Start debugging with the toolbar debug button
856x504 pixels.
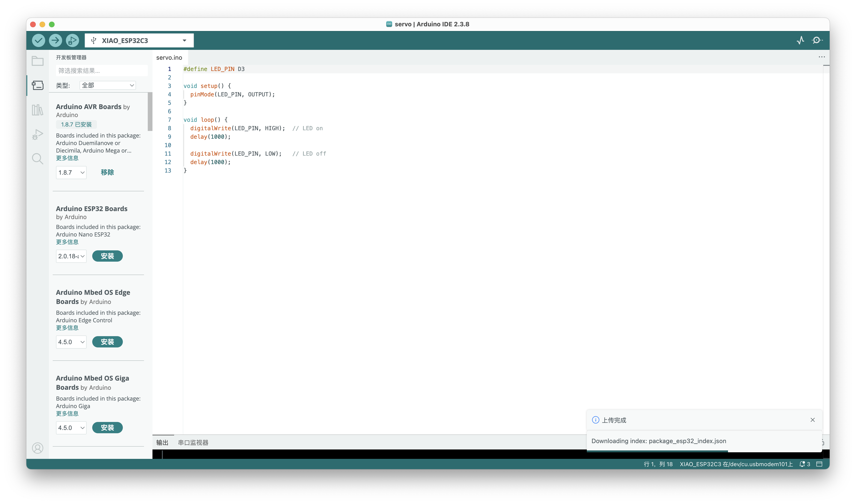(72, 40)
